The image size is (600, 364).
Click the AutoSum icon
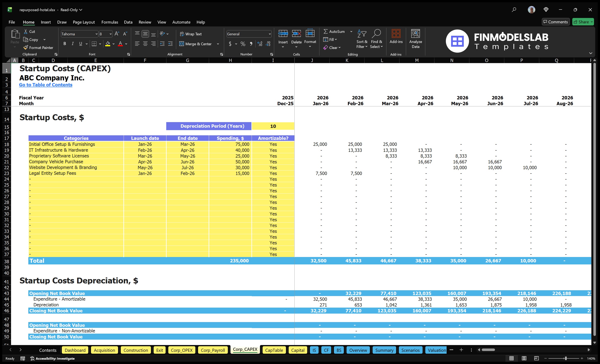(x=326, y=31)
